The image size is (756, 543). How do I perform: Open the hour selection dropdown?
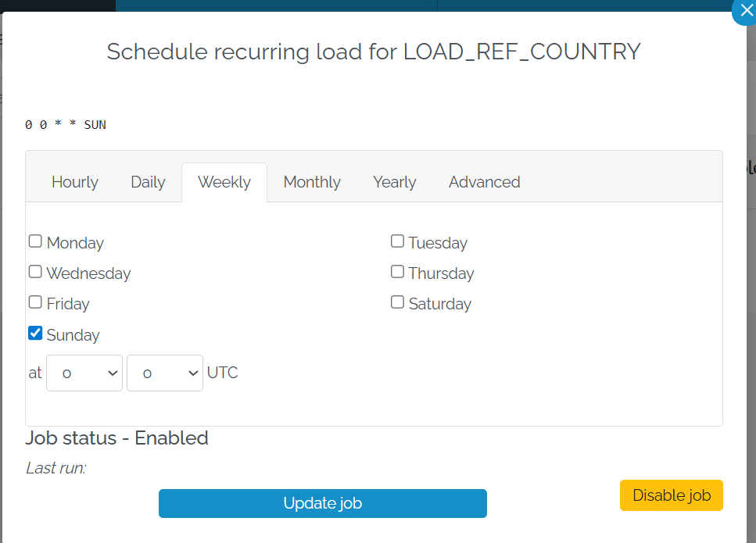[84, 373]
